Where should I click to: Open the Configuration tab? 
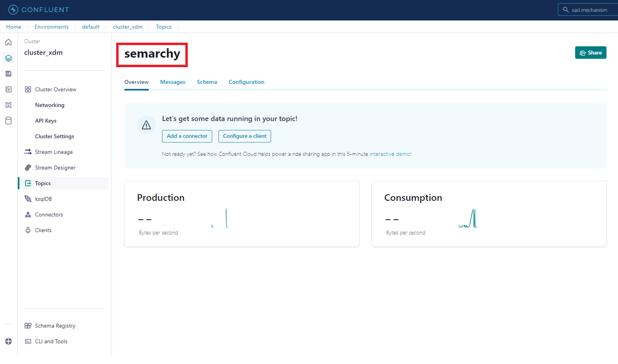click(246, 82)
